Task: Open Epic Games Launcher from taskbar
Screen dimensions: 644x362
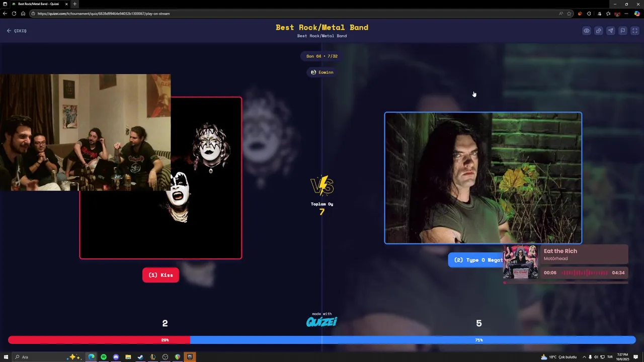Action: 190,357
